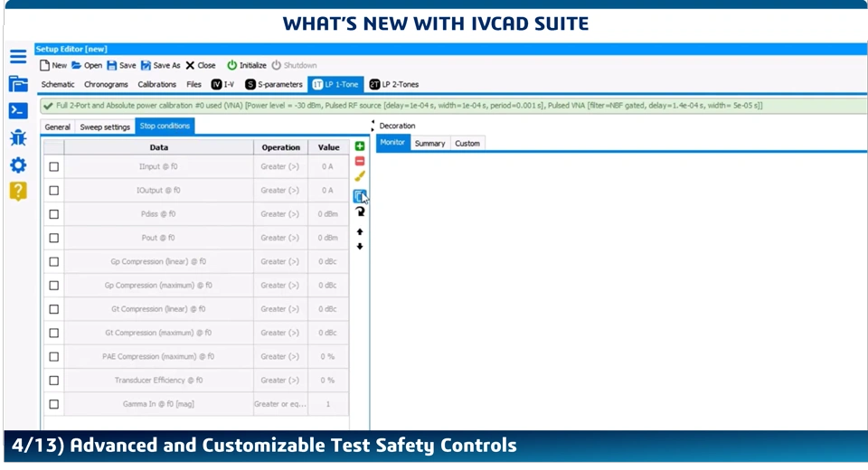This screenshot has width=868, height=470.
Task: Select the Monitor decoration tab
Action: [x=392, y=143]
